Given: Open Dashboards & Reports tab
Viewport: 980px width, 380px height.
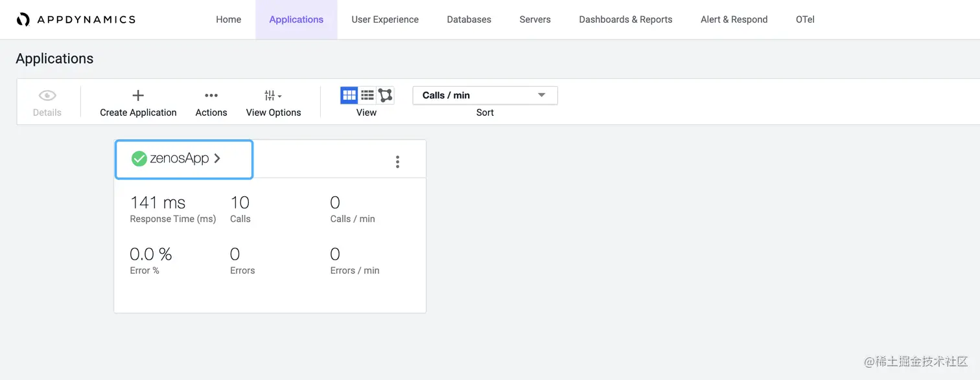Looking at the screenshot, I should 625,19.
